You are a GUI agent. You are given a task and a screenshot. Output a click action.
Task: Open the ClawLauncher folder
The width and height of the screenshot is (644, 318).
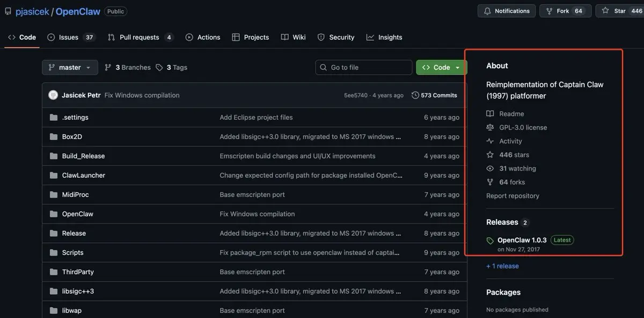[84, 175]
